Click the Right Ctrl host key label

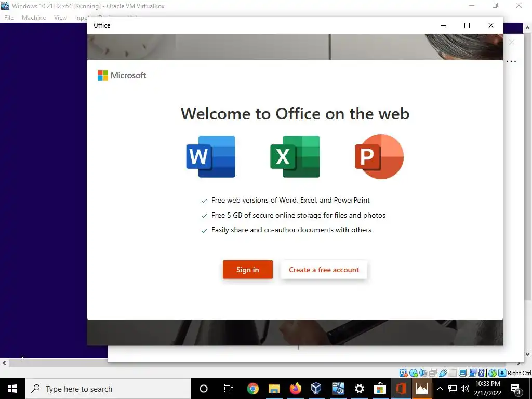tap(519, 373)
